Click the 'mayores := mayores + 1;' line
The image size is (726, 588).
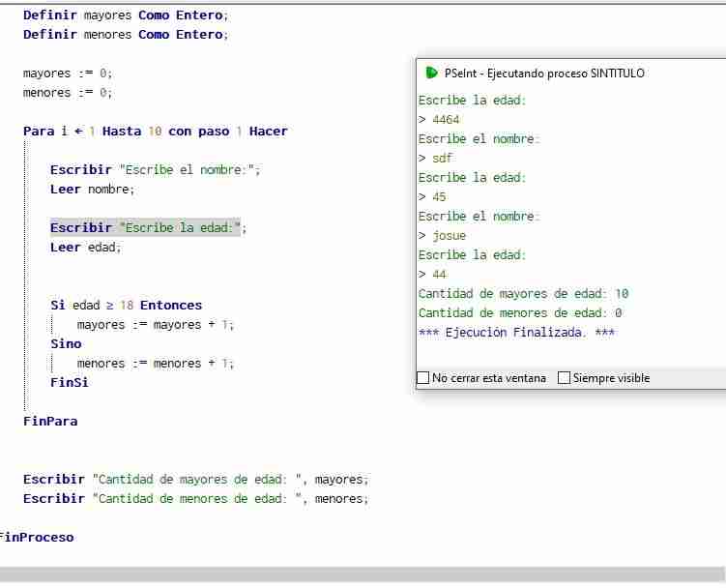pyautogui.click(x=156, y=324)
